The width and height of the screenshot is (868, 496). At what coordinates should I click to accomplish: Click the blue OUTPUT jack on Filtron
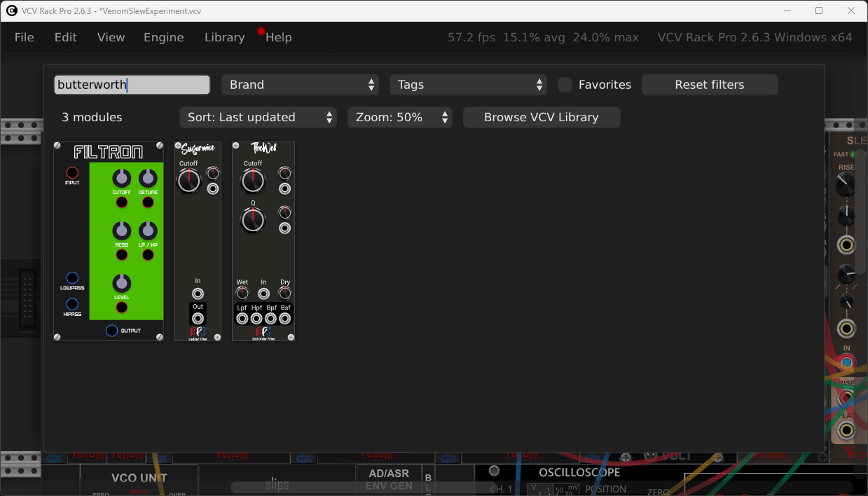[x=111, y=331]
